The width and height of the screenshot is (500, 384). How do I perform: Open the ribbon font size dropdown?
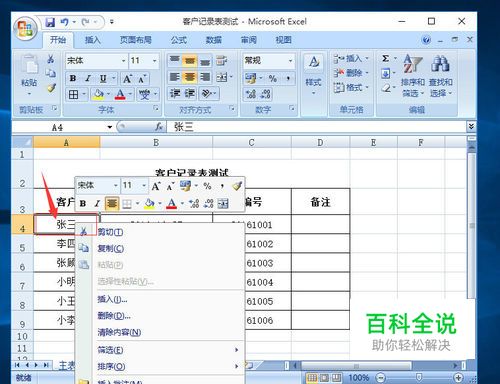point(155,61)
